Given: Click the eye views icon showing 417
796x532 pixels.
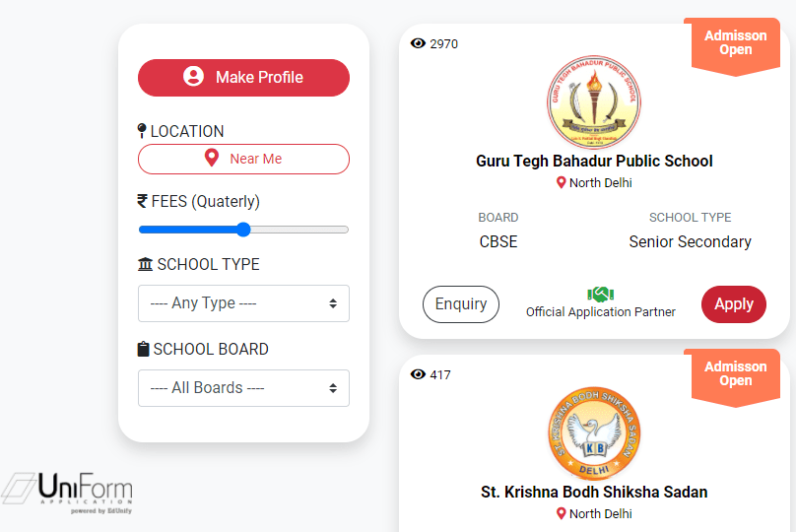Looking at the screenshot, I should pos(418,374).
